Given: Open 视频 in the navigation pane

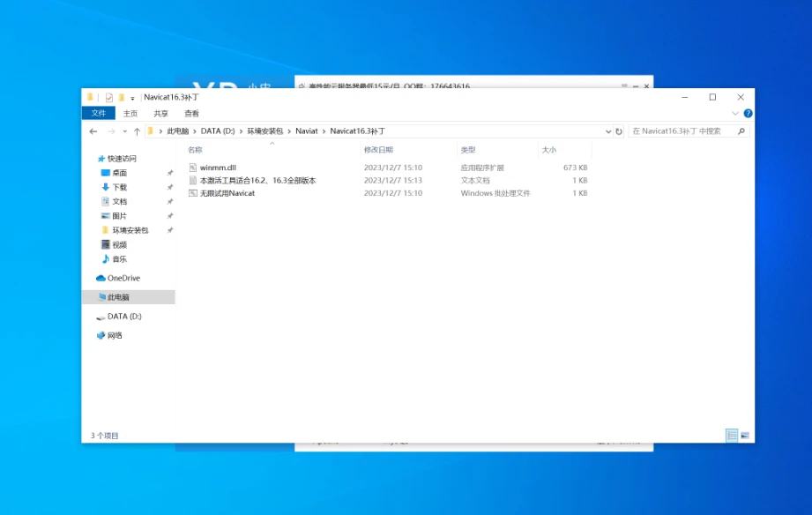Looking at the screenshot, I should [120, 244].
